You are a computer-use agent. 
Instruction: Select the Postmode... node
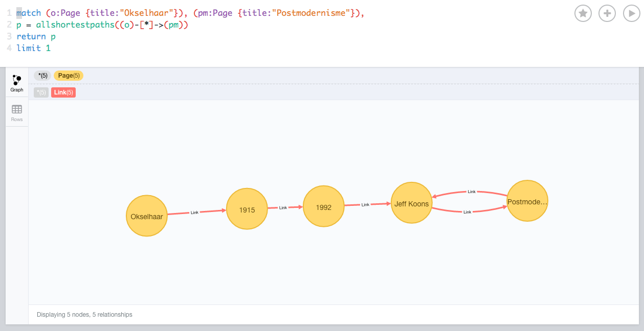tap(527, 201)
